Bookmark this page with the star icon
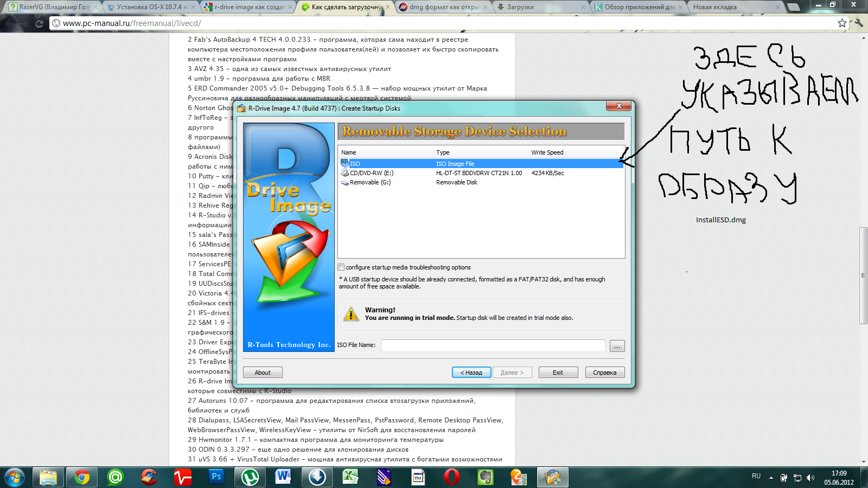This screenshot has height=488, width=868. click(842, 23)
